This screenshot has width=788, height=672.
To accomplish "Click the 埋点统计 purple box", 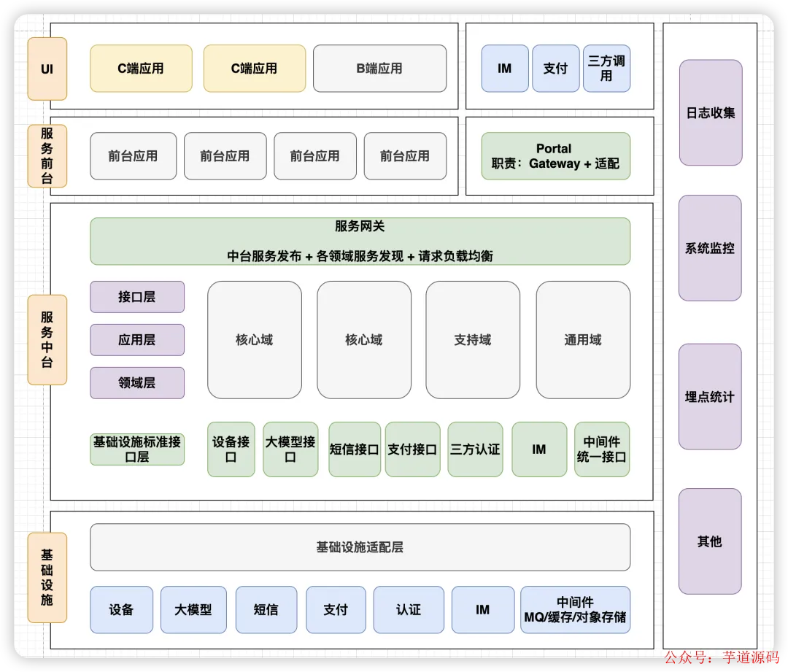I will tap(710, 397).
